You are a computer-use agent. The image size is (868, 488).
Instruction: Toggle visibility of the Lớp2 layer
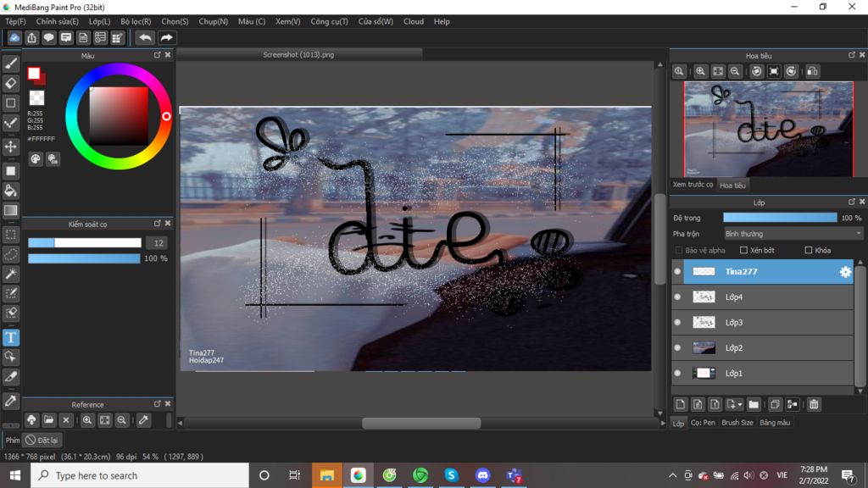[x=677, y=348]
